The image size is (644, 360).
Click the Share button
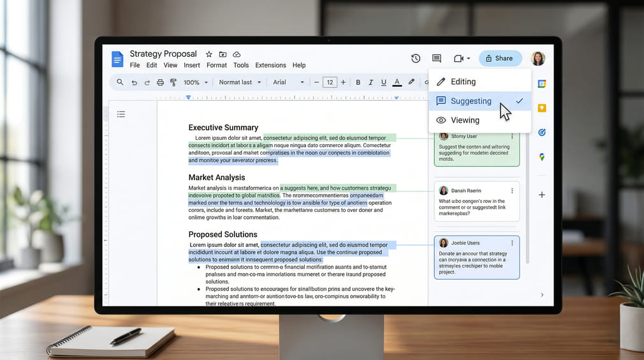pos(501,58)
